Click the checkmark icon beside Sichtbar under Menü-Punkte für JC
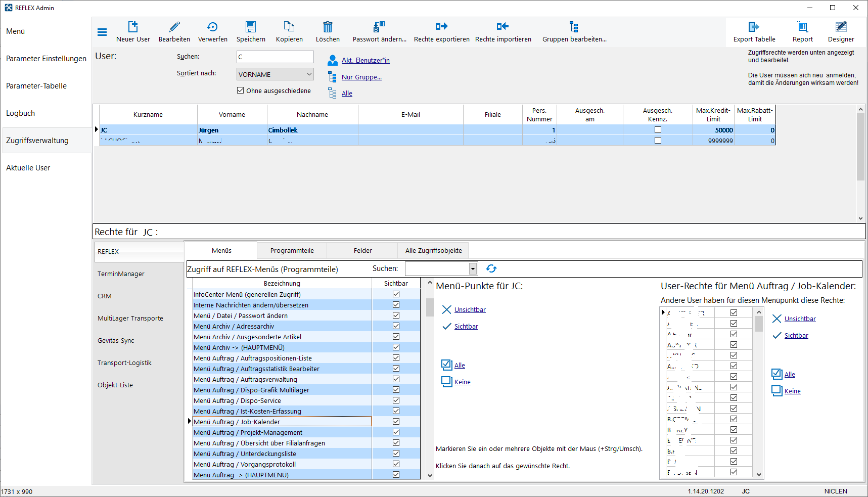Viewport: 868px width, 497px height. tap(446, 326)
